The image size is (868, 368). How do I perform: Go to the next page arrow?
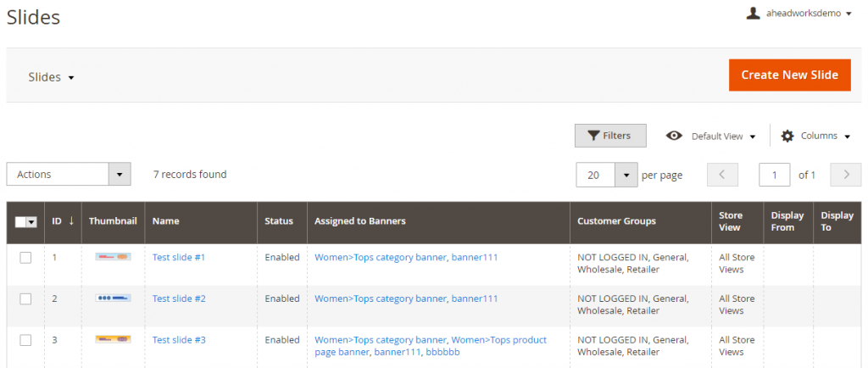click(846, 175)
